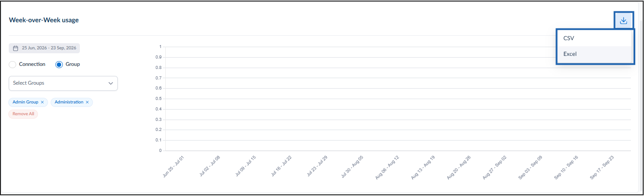Click the Aug 13 - Aug 19 axis label
Image resolution: width=644 pixels, height=196 pixels.
(x=423, y=167)
